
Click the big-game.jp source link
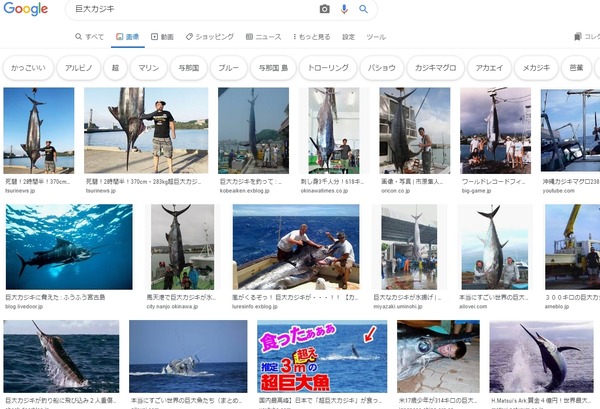click(x=476, y=191)
